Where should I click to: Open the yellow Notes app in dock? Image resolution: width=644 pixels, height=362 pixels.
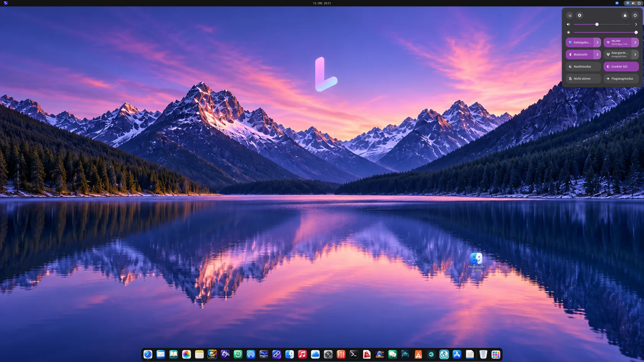[199, 354]
